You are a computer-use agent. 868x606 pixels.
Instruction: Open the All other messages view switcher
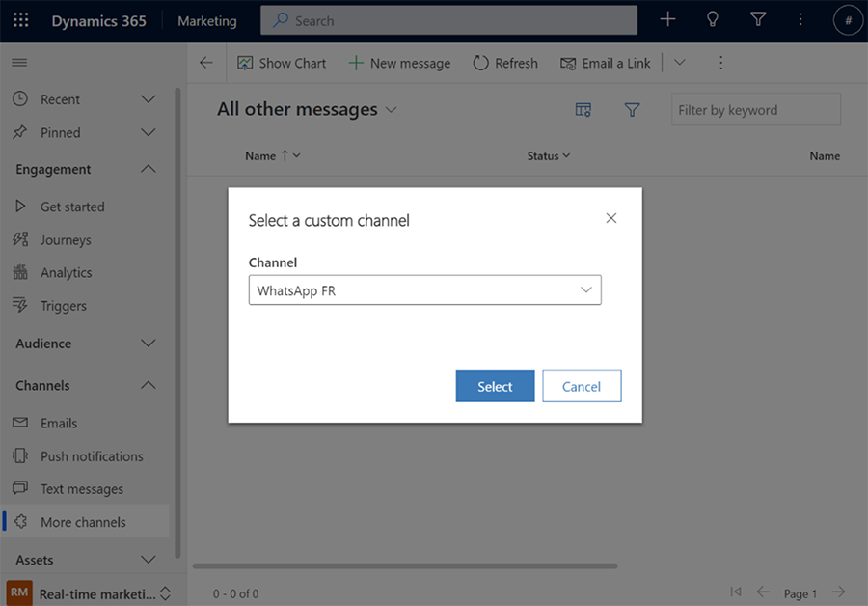391,109
